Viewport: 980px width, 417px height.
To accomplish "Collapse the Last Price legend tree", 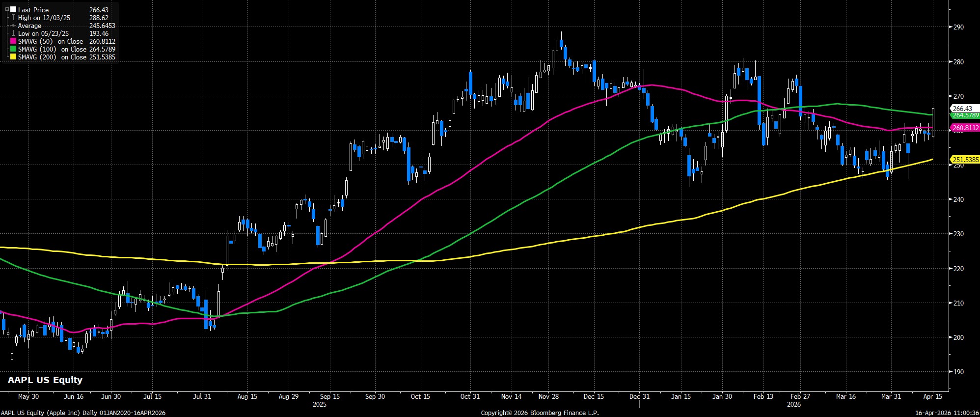I will (x=7, y=9).
